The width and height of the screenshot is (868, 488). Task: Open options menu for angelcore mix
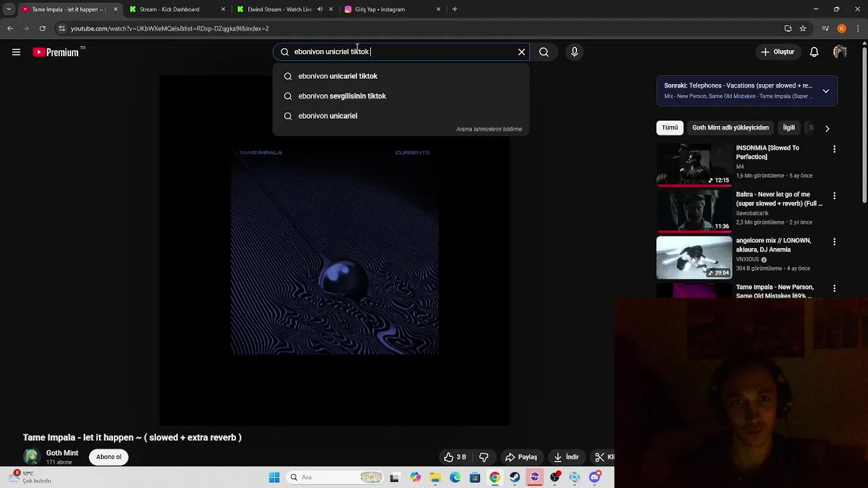834,242
